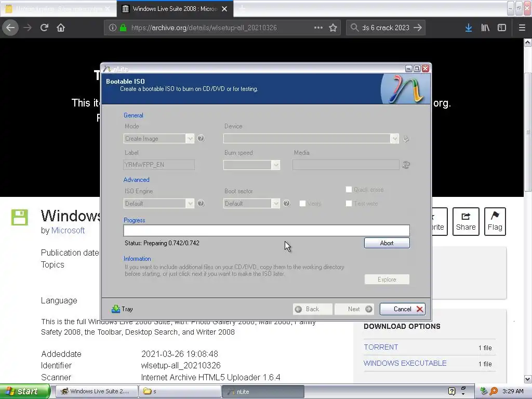Bookmark this page with star icon
Image resolution: width=532 pixels, height=399 pixels.
333,28
